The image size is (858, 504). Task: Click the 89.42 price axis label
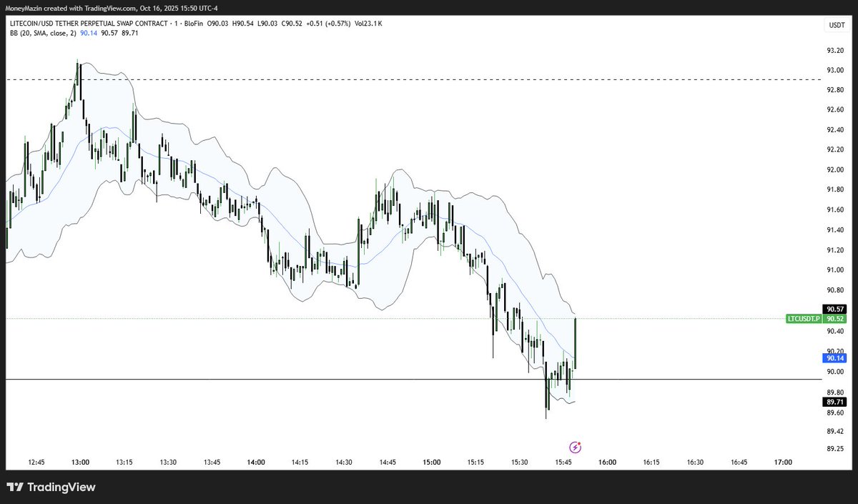point(835,431)
